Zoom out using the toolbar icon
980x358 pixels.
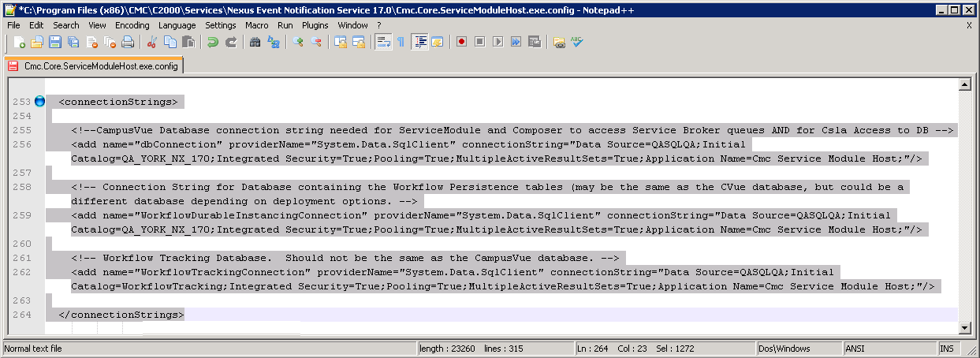(315, 42)
